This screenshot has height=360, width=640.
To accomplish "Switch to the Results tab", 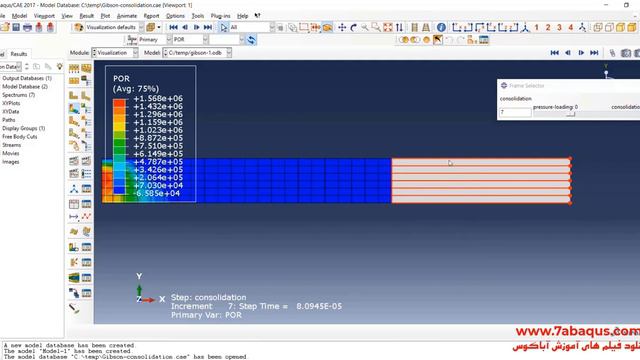I will coord(18,54).
